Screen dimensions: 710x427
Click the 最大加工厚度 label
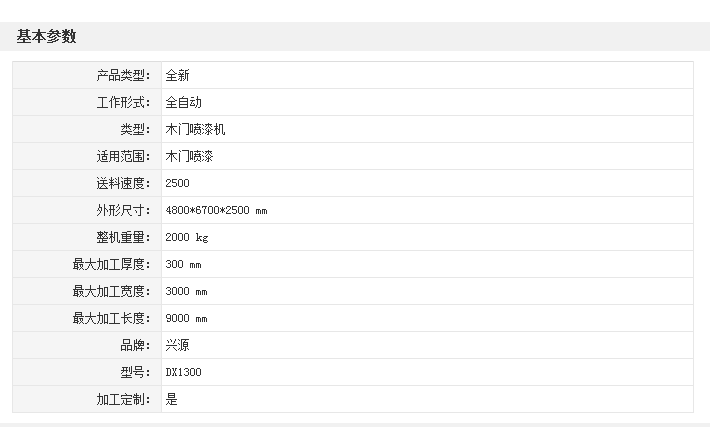(111, 265)
